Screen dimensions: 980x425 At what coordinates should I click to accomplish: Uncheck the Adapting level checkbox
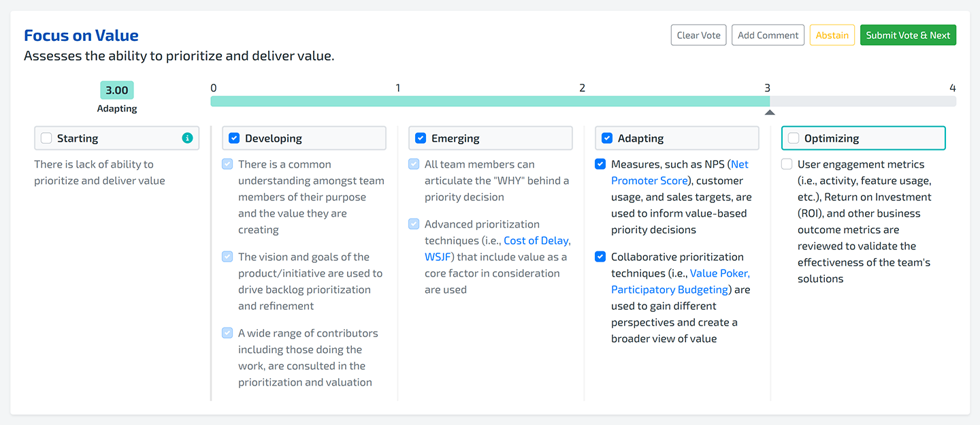click(607, 138)
